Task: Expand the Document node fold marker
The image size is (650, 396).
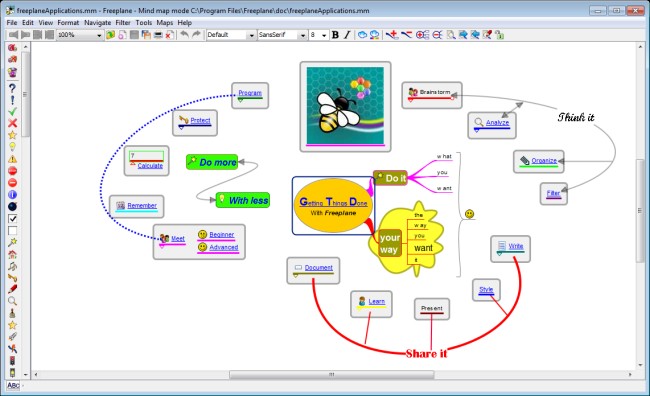Action: point(296,275)
